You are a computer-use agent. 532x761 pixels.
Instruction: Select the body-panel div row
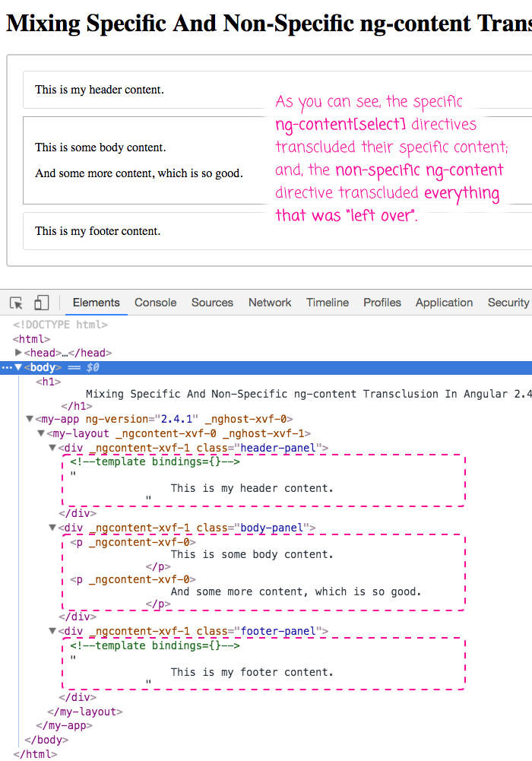pos(187,528)
